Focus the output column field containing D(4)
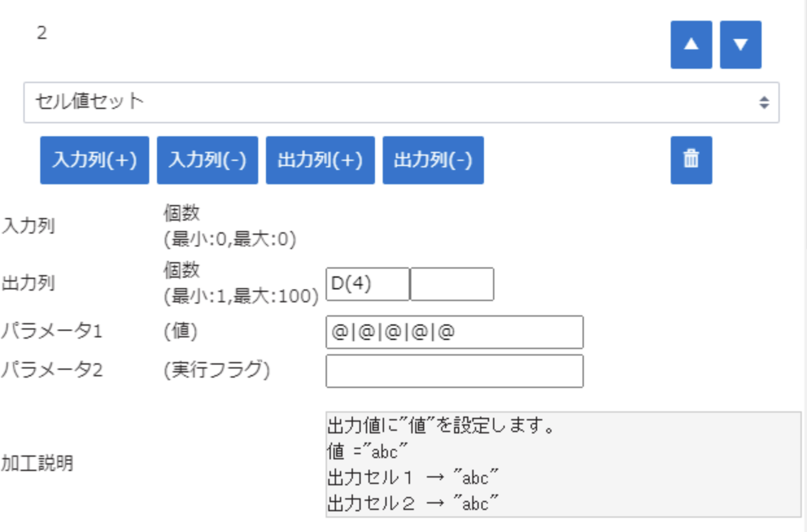807x532 pixels. click(x=367, y=284)
